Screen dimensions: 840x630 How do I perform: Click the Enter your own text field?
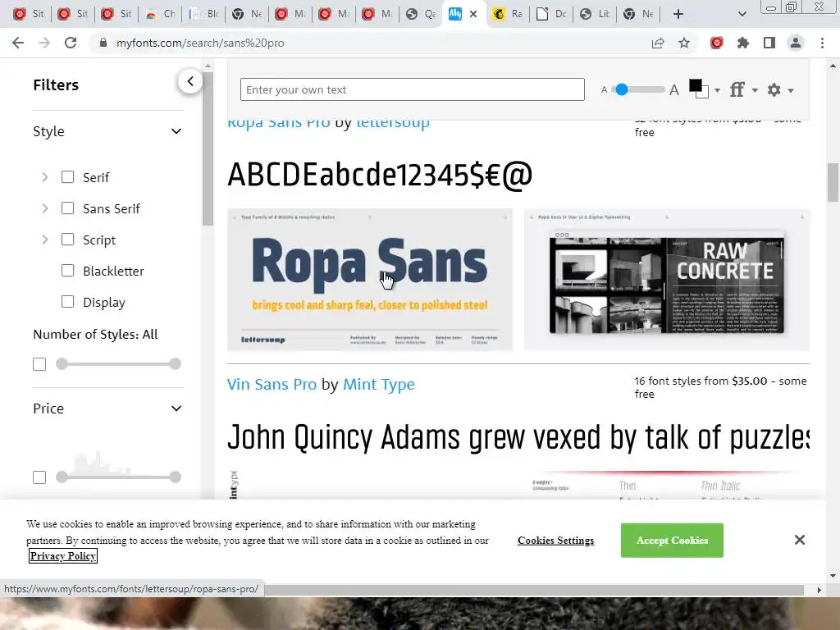pyautogui.click(x=412, y=89)
